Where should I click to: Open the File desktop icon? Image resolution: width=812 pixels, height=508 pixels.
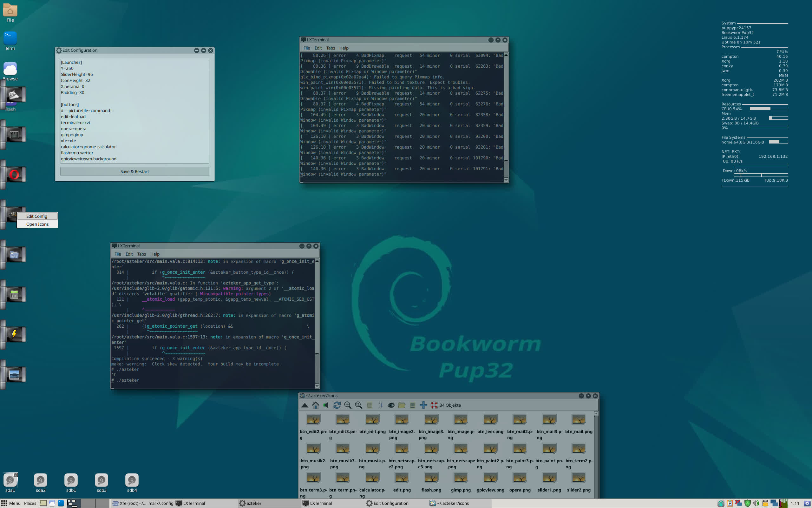[10, 13]
